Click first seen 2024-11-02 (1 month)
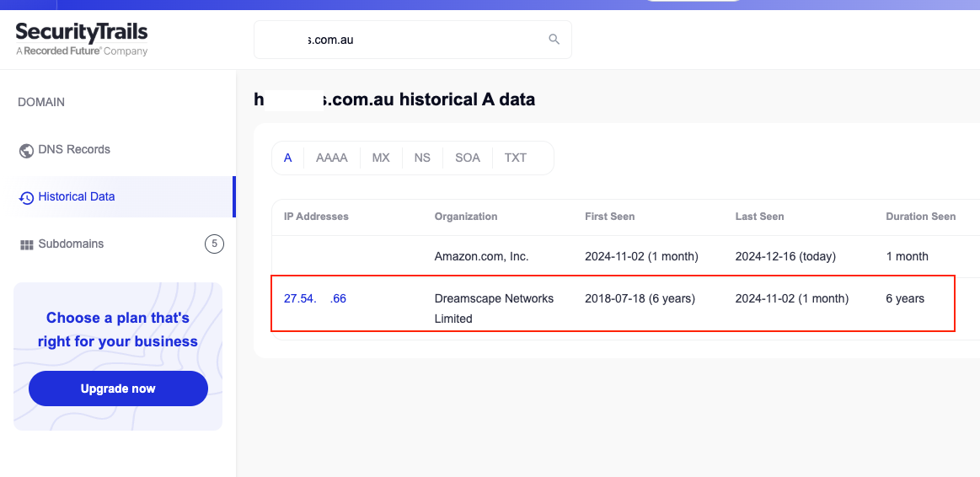Viewport: 980px width, 477px height. [x=641, y=257]
